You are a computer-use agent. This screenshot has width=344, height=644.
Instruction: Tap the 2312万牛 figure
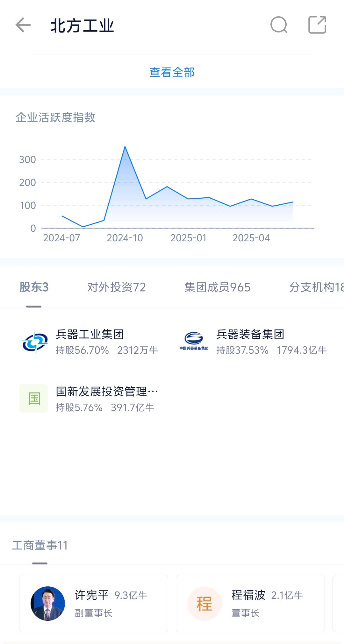point(138,350)
